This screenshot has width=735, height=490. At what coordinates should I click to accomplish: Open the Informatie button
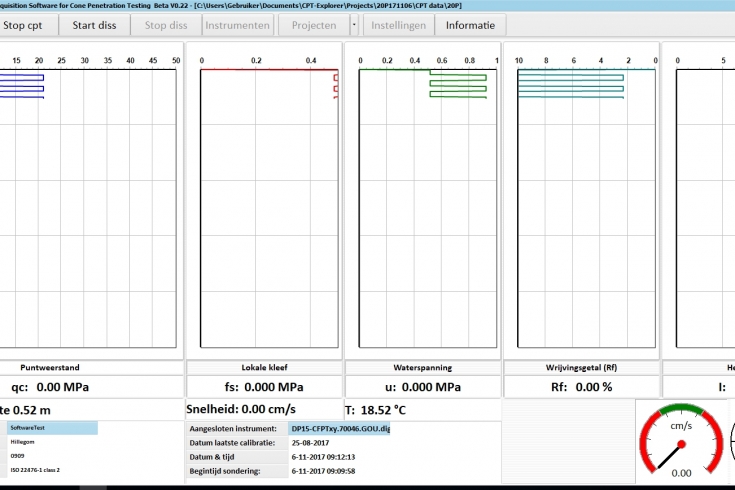pos(471,25)
